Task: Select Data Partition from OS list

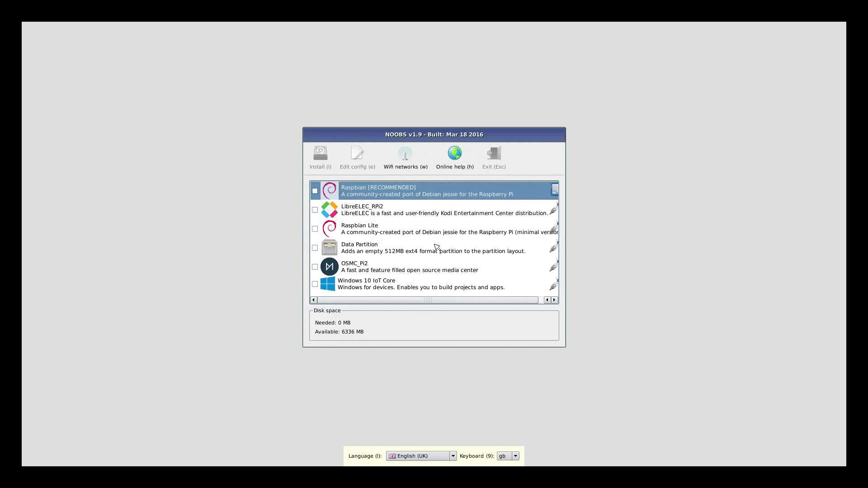Action: point(315,247)
